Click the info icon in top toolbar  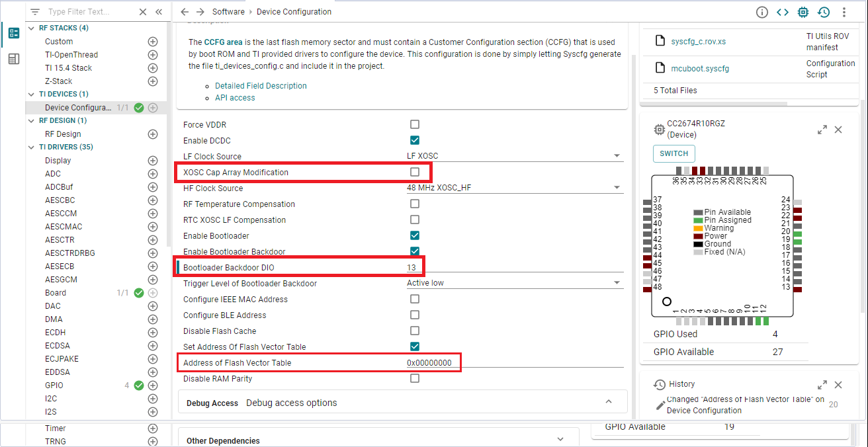(762, 12)
